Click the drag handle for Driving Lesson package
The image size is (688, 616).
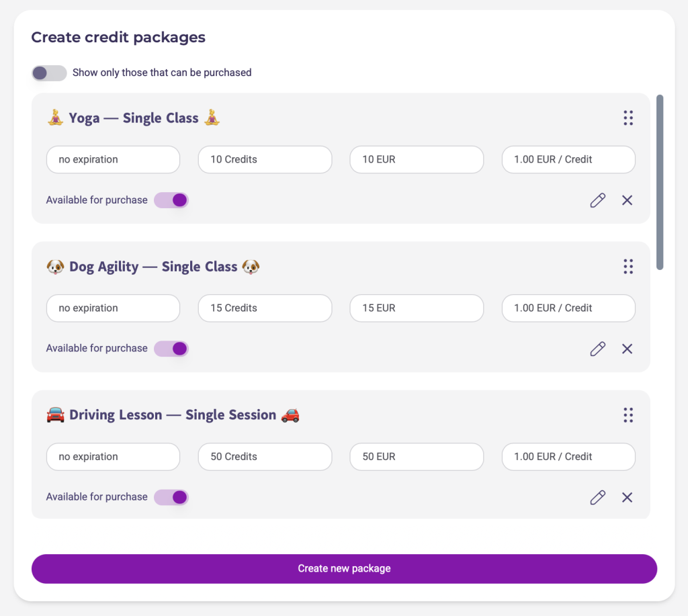pyautogui.click(x=628, y=415)
